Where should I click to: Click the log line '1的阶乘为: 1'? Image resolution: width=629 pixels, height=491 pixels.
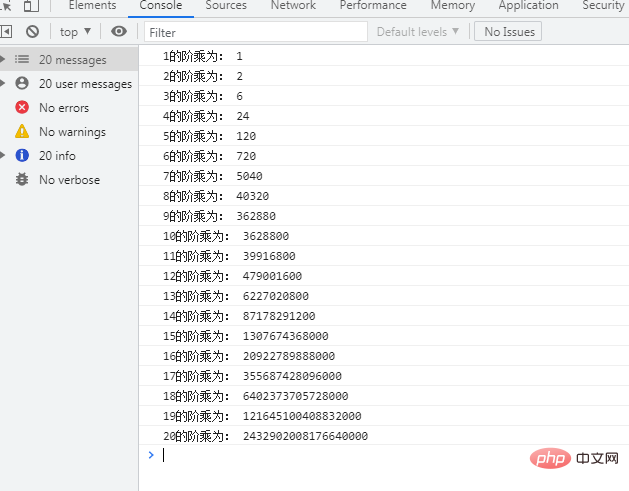[x=203, y=56]
